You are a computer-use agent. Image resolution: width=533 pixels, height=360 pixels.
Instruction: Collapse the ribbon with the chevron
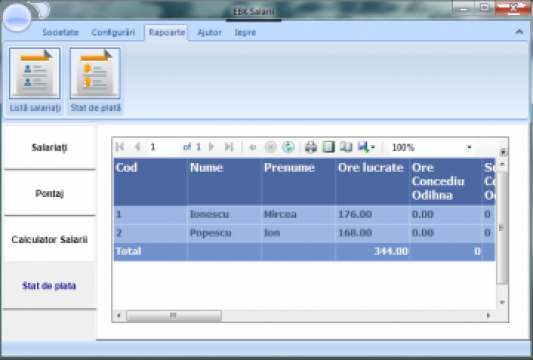(x=519, y=32)
